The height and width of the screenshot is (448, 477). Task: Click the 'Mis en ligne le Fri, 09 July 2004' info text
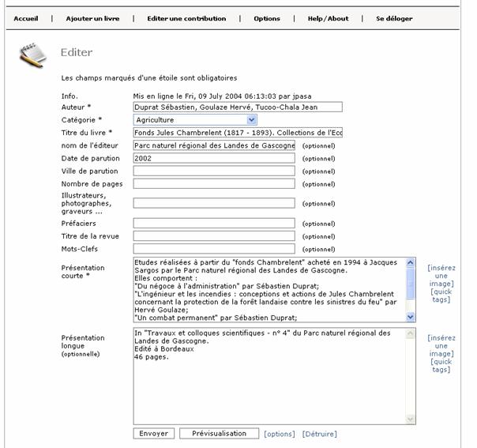pos(222,96)
